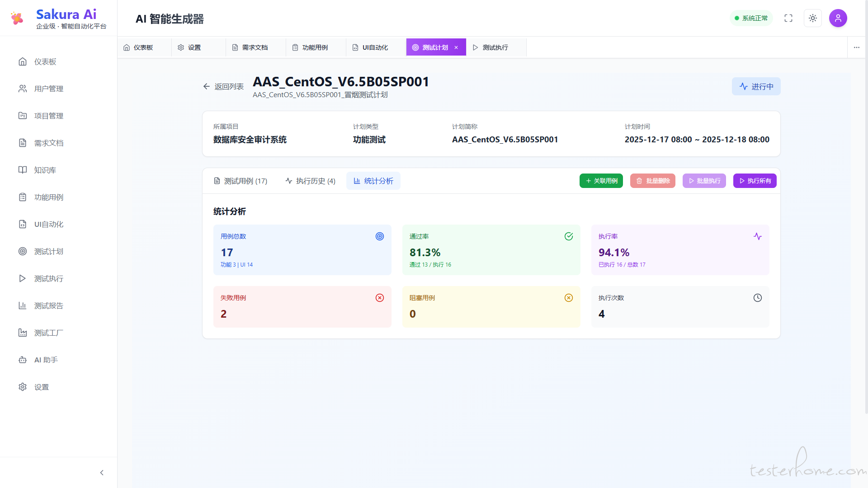Collapse the left sidebar chevron

(x=102, y=473)
